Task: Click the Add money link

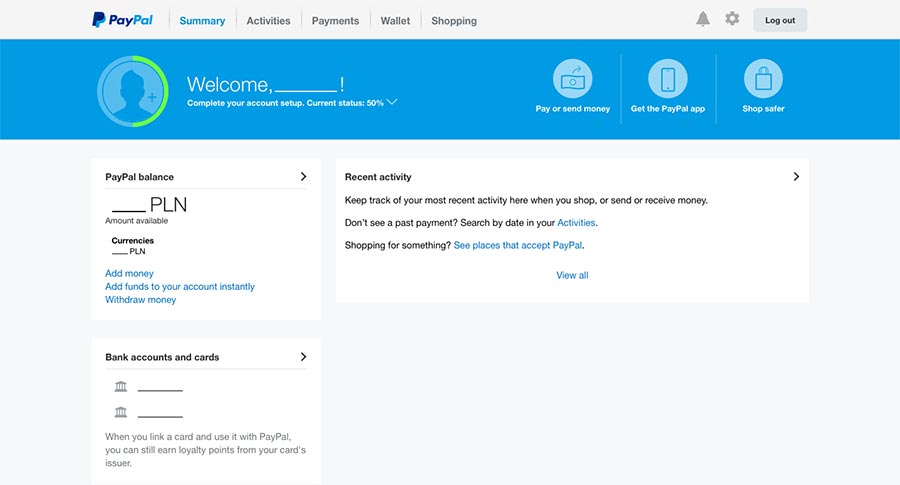Action: [129, 273]
